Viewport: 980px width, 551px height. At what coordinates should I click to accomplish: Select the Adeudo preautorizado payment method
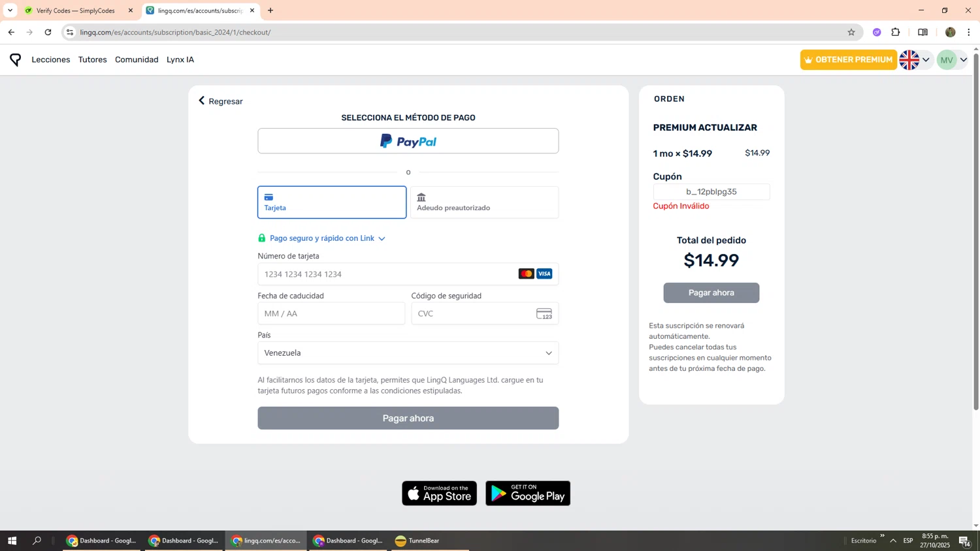pos(484,202)
